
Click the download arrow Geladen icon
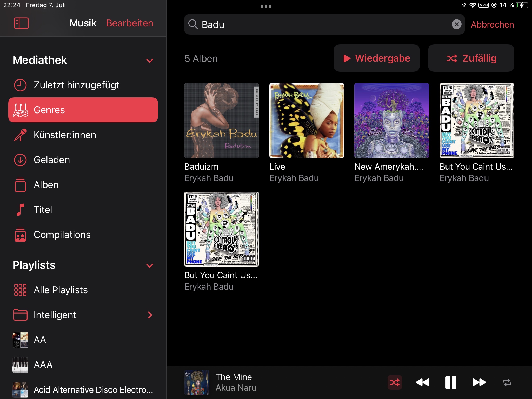20,160
